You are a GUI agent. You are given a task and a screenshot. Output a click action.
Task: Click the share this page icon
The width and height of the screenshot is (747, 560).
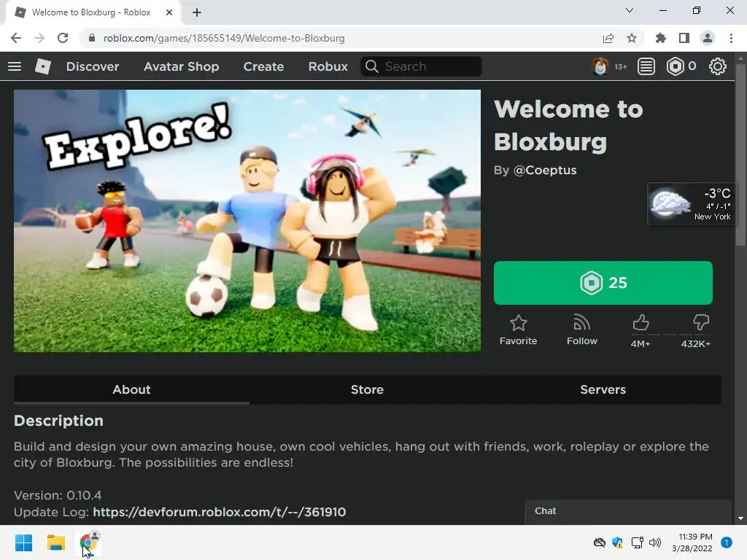(x=608, y=38)
